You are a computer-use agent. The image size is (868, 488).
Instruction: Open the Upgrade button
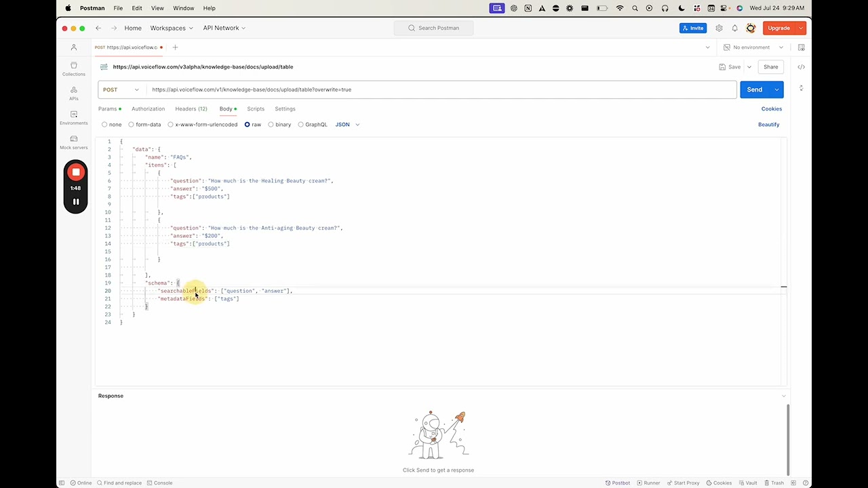tap(779, 28)
